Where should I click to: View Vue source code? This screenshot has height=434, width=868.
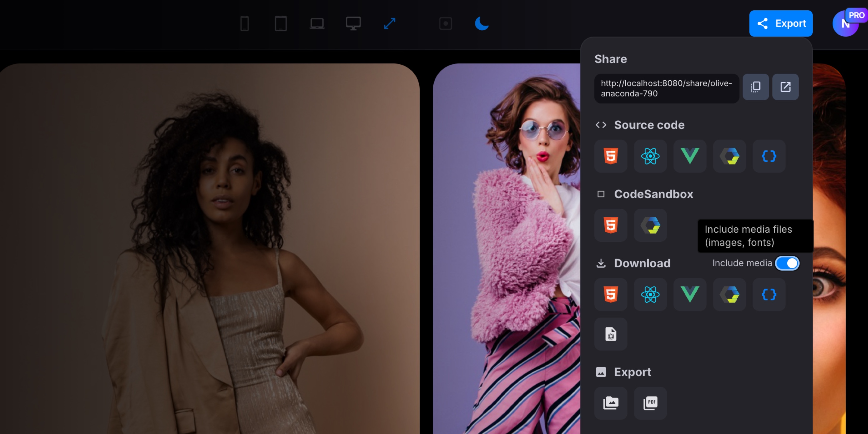pos(690,156)
